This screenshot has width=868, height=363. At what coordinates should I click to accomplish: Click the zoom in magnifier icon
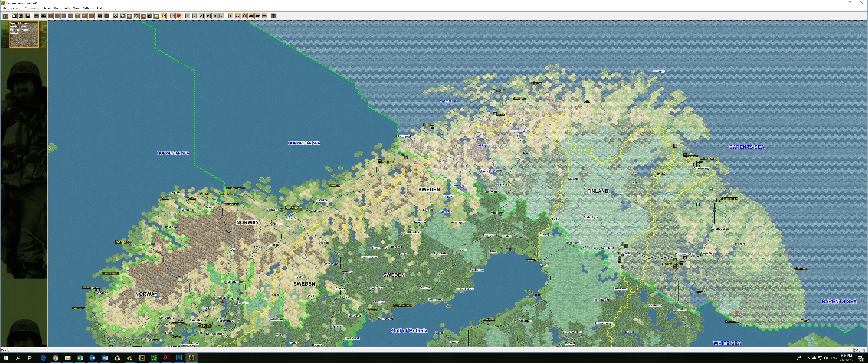[x=116, y=16]
